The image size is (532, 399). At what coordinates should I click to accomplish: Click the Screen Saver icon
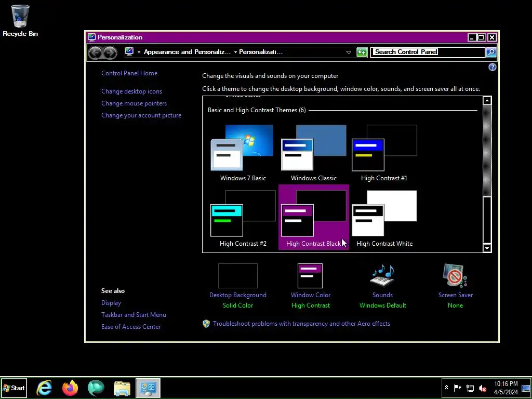click(x=455, y=276)
